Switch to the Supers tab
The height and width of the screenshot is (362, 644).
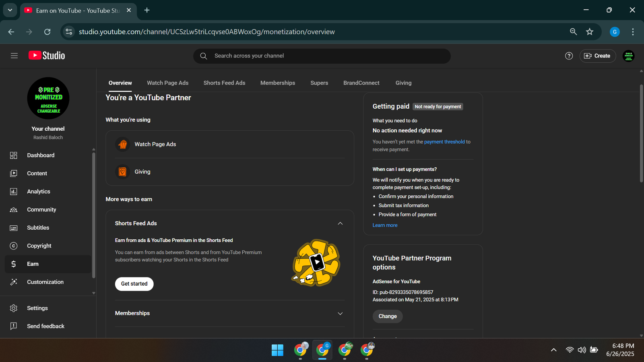tap(319, 83)
